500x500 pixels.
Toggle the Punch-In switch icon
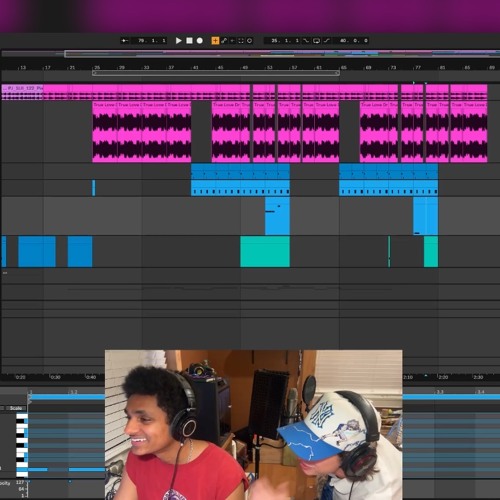(x=306, y=41)
